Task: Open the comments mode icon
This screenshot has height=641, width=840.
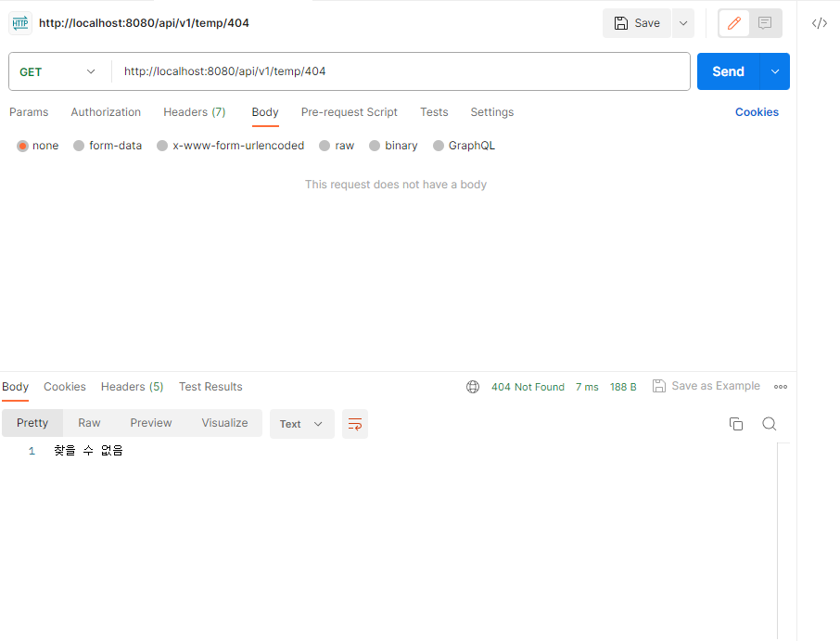Action: pos(765,23)
